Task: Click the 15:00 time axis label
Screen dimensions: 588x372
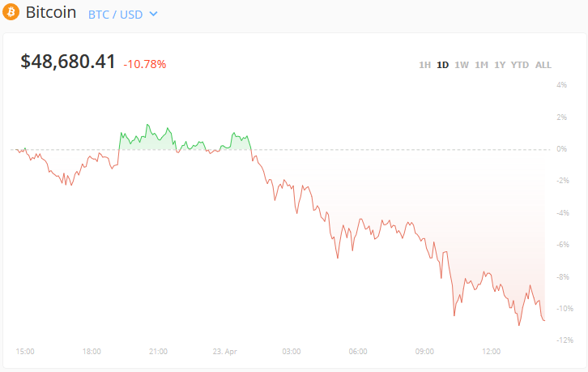Action: (x=25, y=351)
